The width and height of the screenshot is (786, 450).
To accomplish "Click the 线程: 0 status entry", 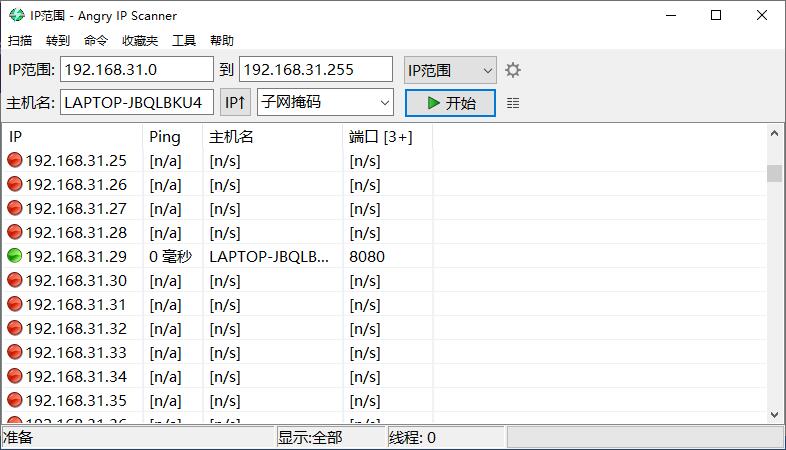I will coord(412,437).
